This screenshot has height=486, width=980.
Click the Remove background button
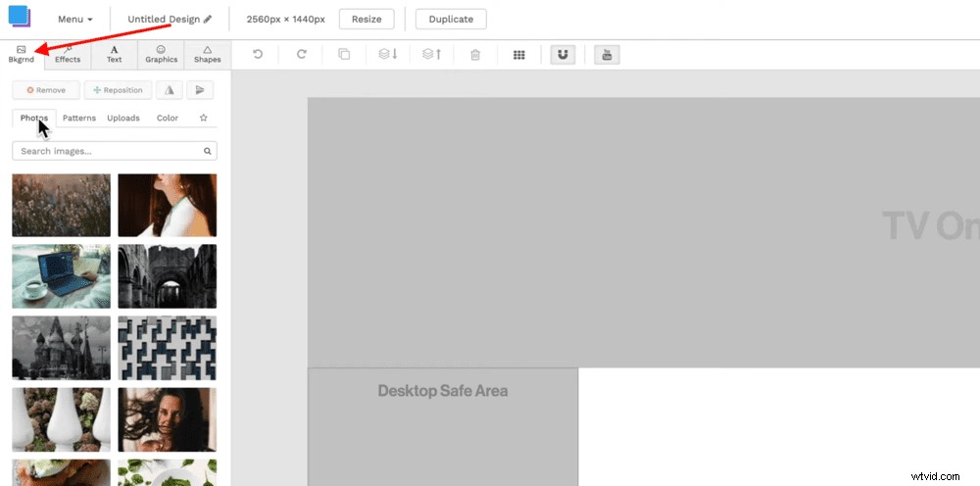pyautogui.click(x=46, y=90)
